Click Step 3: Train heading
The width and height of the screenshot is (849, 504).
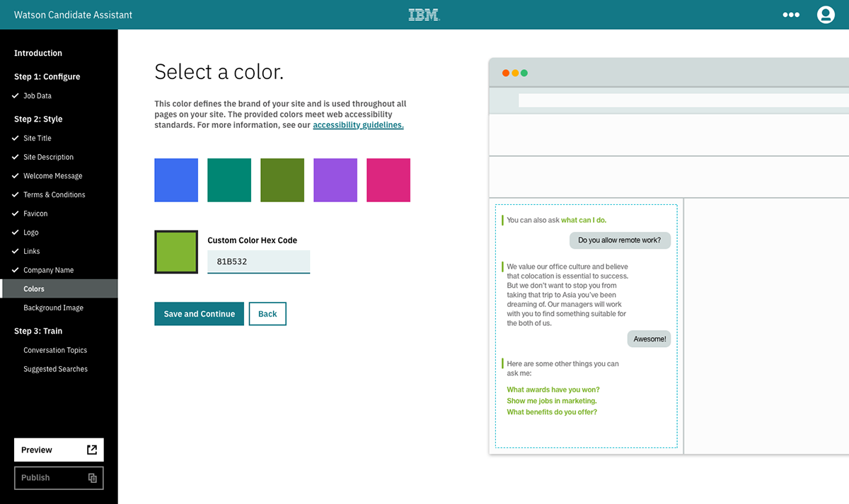tap(37, 331)
